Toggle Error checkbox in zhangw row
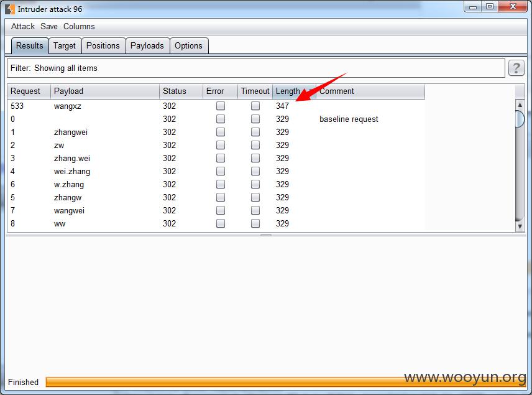Screen dimensions: 532x395 pyautogui.click(x=221, y=197)
